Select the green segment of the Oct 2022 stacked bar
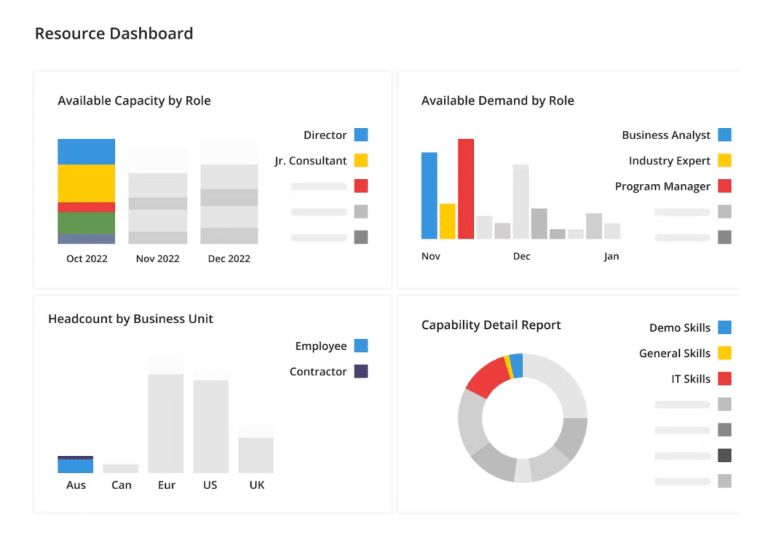 click(86, 223)
